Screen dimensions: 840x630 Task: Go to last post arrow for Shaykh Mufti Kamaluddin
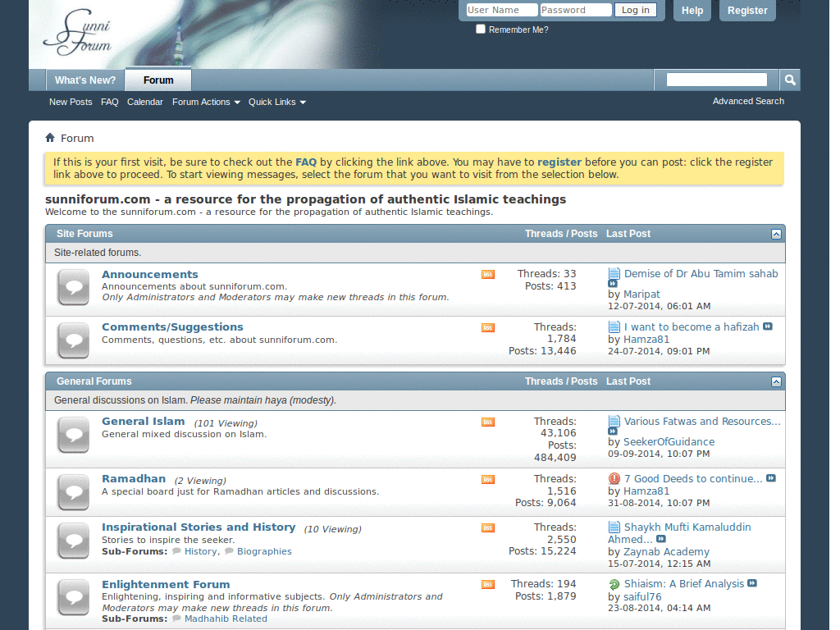[661, 539]
